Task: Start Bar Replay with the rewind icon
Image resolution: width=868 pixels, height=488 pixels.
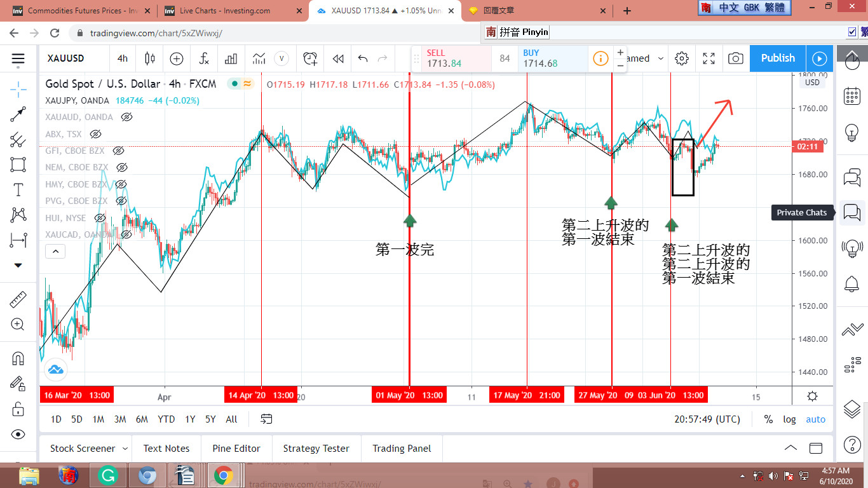Action: (338, 58)
